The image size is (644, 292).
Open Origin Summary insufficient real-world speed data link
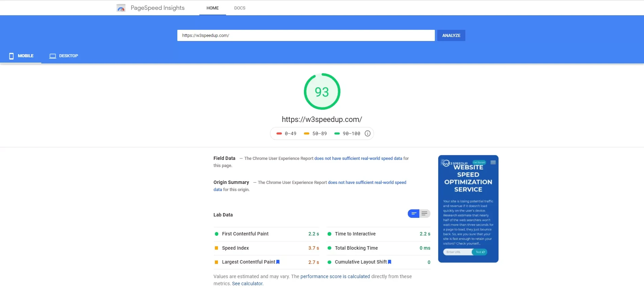click(367, 182)
